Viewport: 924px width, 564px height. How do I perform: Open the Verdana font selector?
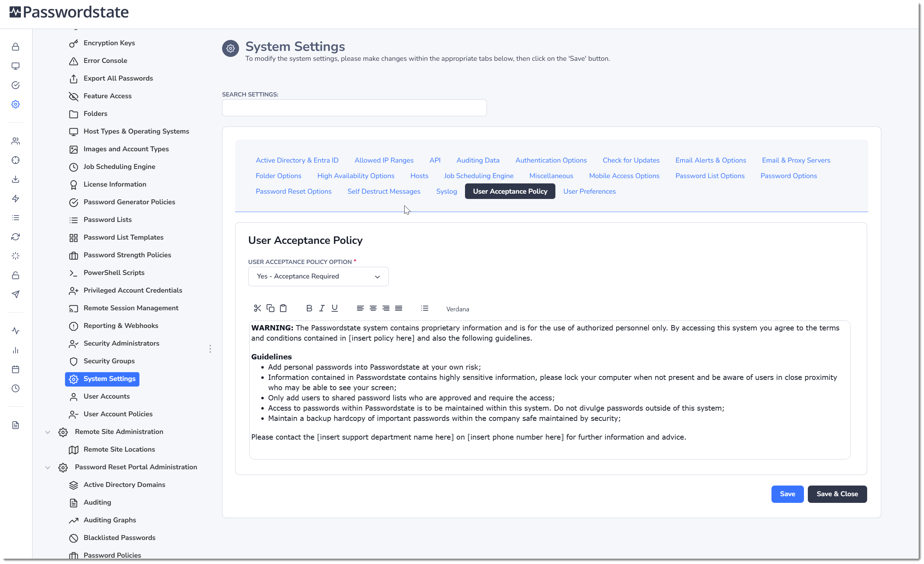pos(458,309)
